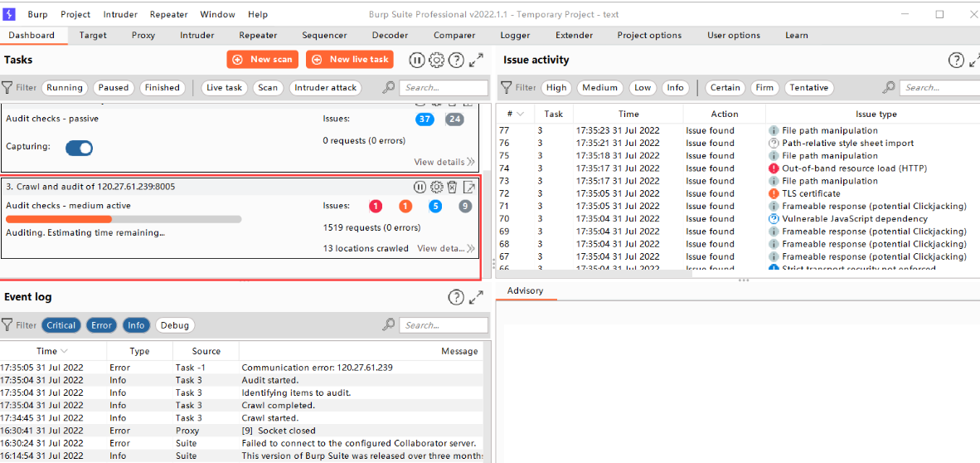Click the task 3 audit progress bar
This screenshot has height=463, width=980.
click(124, 219)
